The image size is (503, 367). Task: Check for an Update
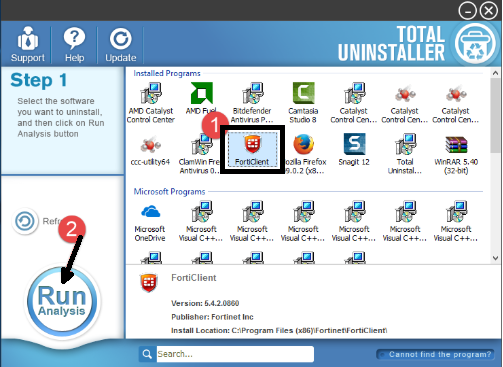point(121,44)
